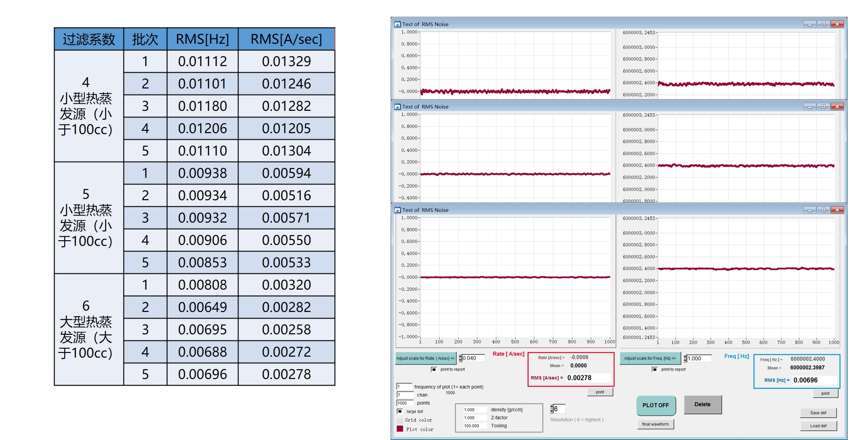Click Adjust scale for Freq button
The height and width of the screenshot is (440, 868).
point(650,358)
